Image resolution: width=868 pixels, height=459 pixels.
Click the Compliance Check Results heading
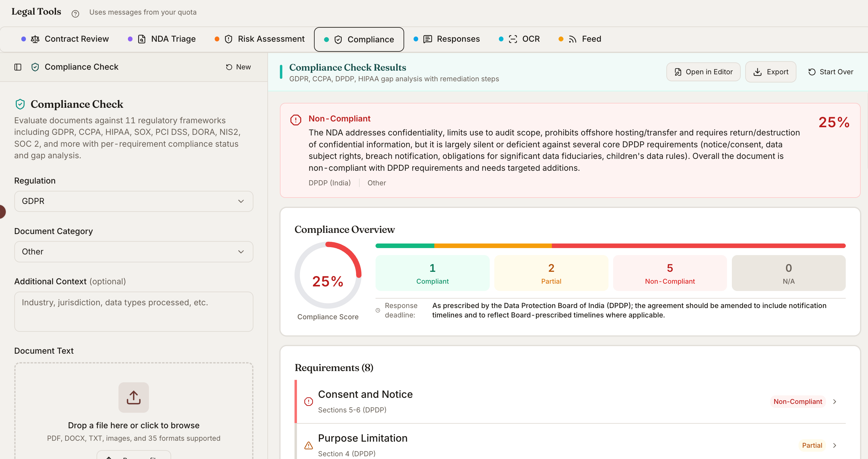point(348,67)
